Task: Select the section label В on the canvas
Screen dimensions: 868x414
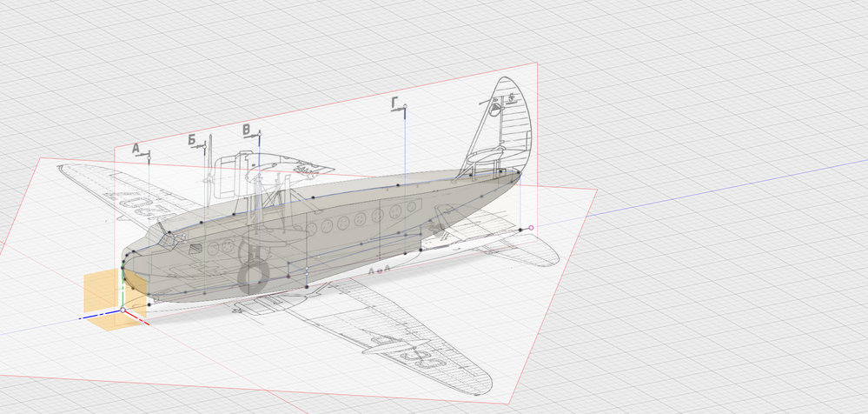Action: coord(247,130)
